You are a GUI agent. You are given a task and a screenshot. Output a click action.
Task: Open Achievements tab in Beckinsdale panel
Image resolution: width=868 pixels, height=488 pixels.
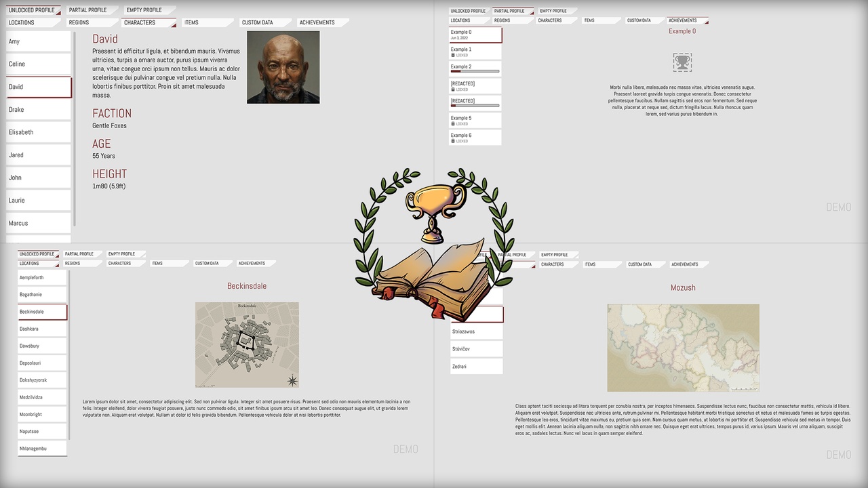tap(256, 263)
